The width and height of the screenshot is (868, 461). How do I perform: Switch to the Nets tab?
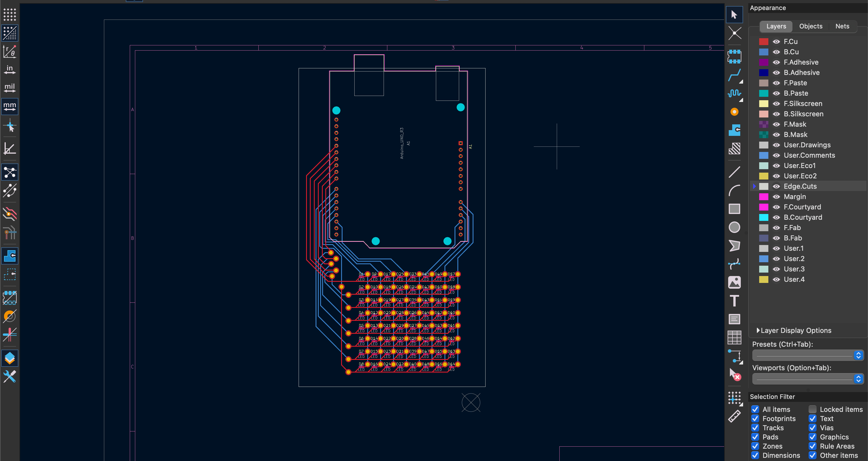point(842,26)
